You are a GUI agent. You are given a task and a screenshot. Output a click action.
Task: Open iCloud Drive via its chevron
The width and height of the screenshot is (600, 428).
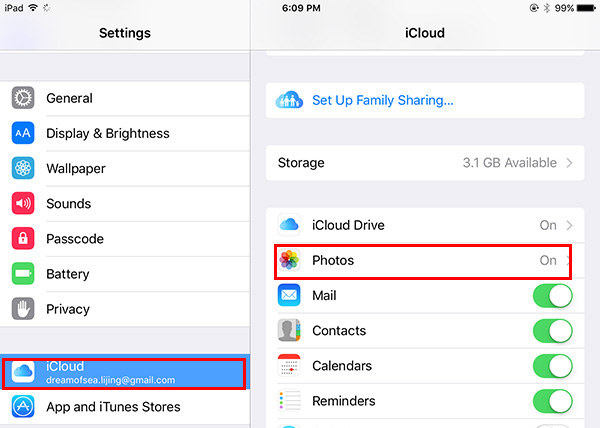[569, 225]
